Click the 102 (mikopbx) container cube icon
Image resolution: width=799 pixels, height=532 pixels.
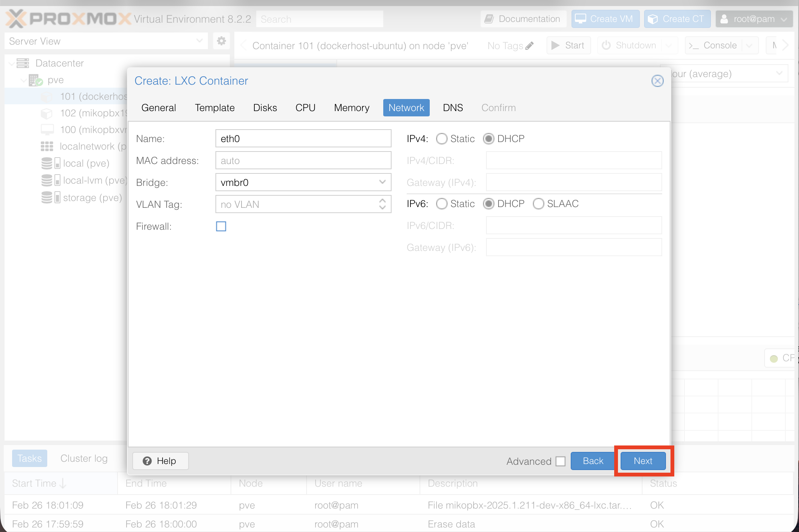[x=46, y=113]
